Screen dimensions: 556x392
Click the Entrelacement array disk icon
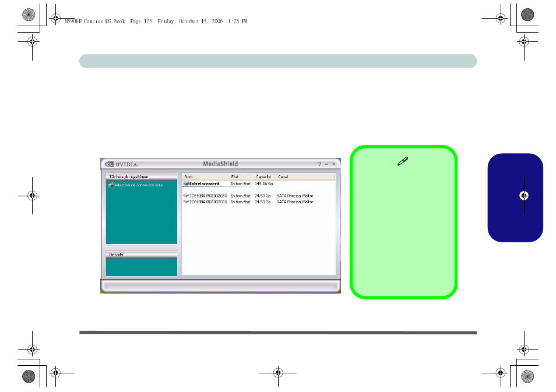(x=186, y=183)
